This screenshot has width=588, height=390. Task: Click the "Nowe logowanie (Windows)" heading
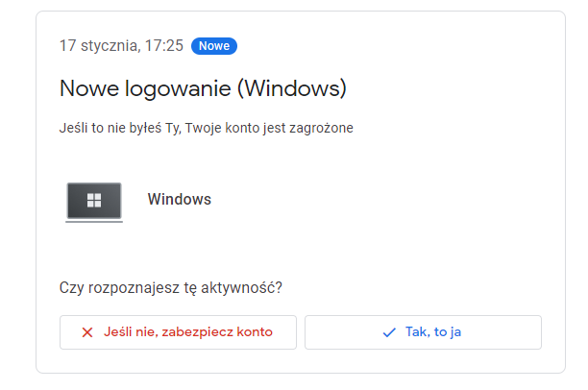pyautogui.click(x=203, y=89)
